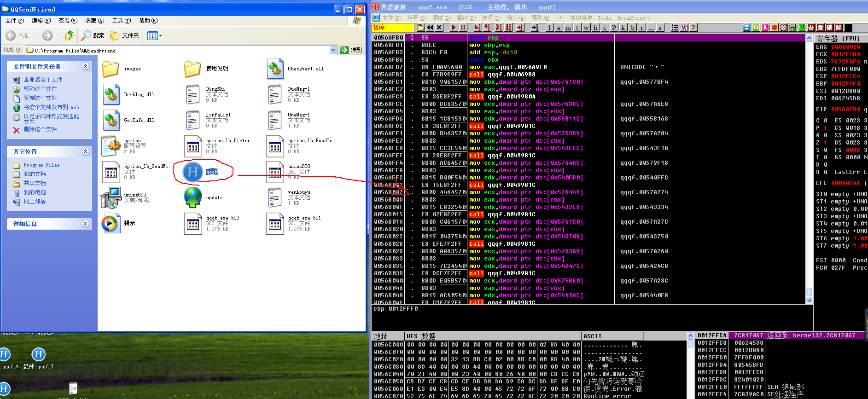Click 删除这个文件 task link
This screenshot has height=399, width=868.
(40, 129)
